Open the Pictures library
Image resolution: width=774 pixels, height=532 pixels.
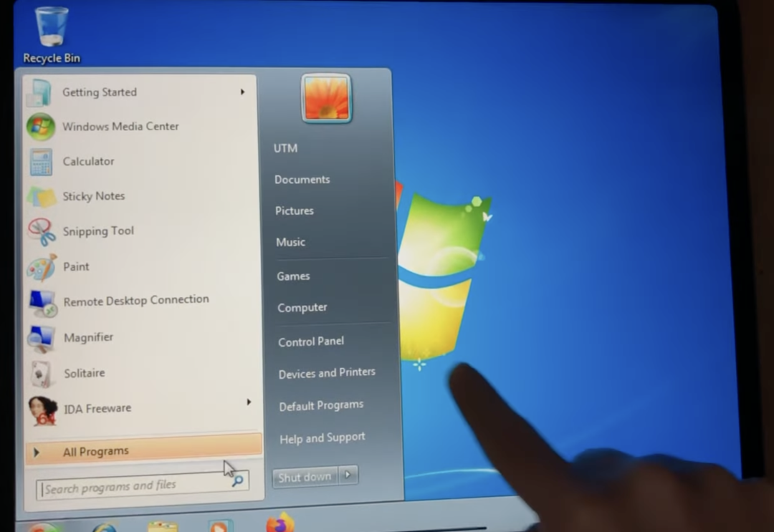click(295, 211)
